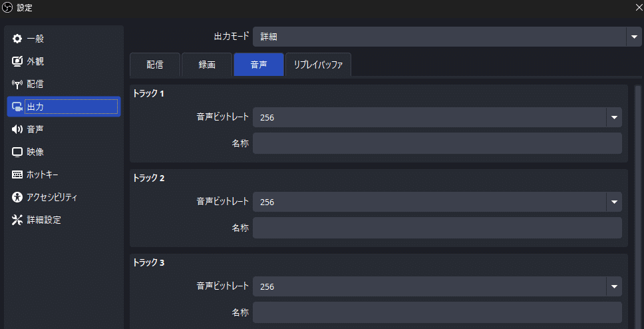This screenshot has width=644, height=329.
Task: Click the vertical scrollbar of track list
Action: (x=637, y=200)
